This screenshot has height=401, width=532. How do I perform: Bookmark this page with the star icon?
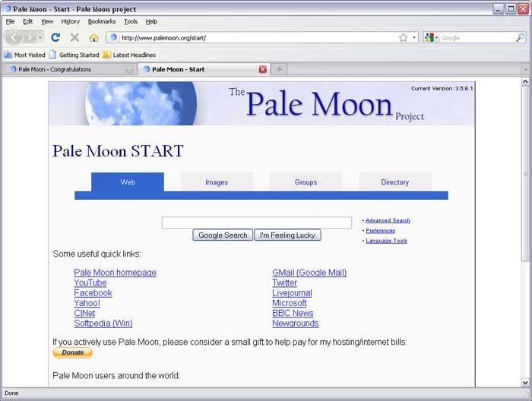(x=403, y=38)
